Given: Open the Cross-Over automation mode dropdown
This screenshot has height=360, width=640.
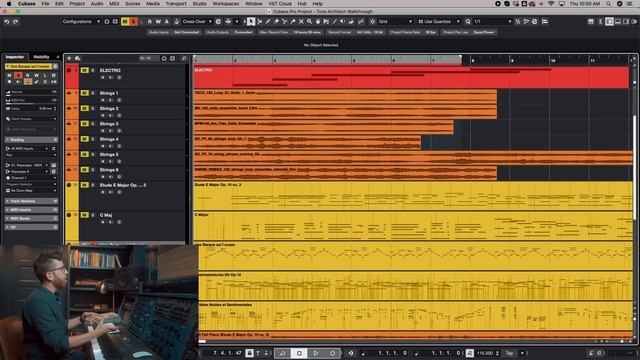Looking at the screenshot, I should pos(197,21).
